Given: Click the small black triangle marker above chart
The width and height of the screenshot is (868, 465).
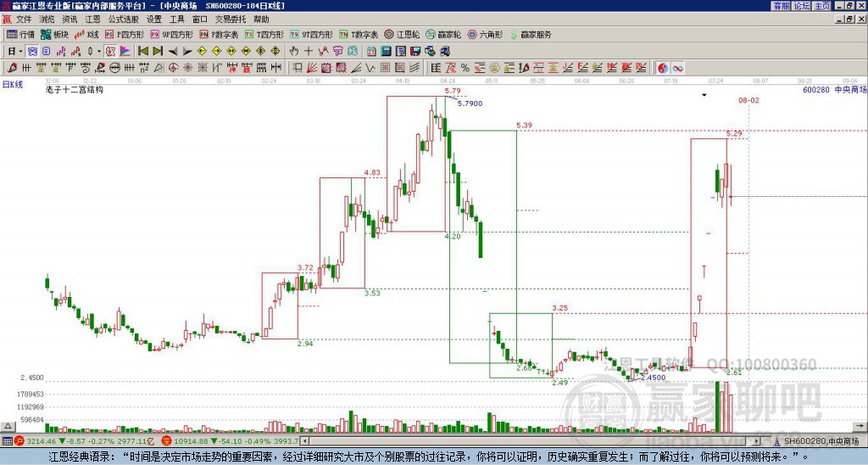Looking at the screenshot, I should [x=704, y=95].
